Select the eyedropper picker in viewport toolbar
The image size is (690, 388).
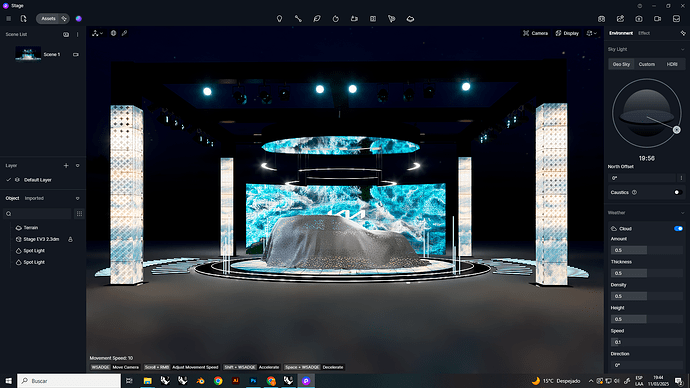point(125,33)
